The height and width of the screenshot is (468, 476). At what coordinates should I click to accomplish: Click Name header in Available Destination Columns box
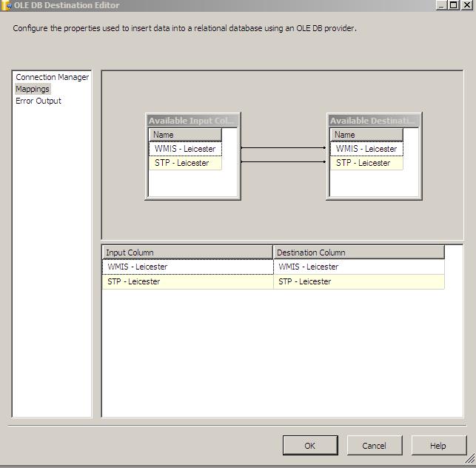tap(366, 135)
